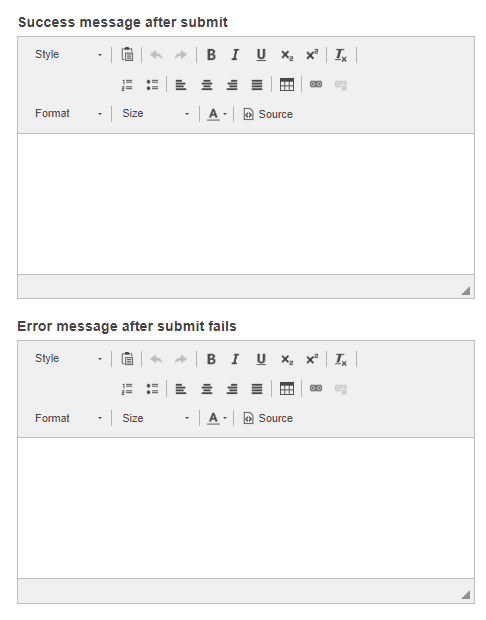The height and width of the screenshot is (620, 486).
Task: Open the Format dropdown in the error editor
Action: click(68, 418)
